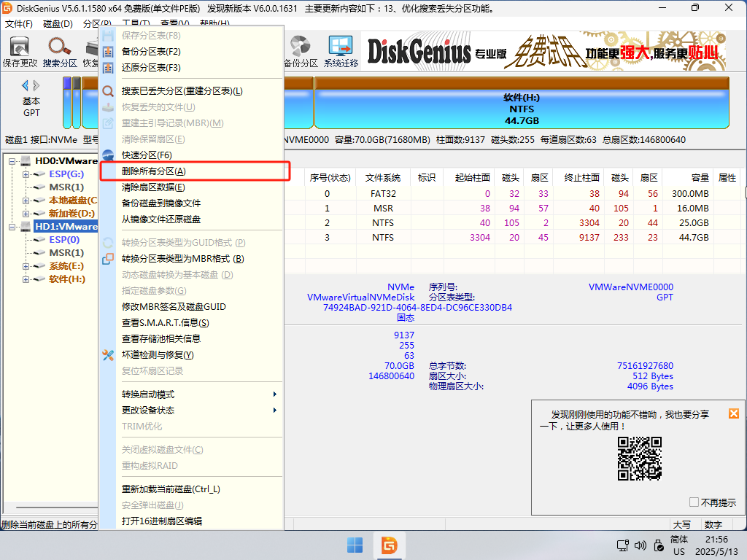Select the MSR(1) item under HD0

66,187
